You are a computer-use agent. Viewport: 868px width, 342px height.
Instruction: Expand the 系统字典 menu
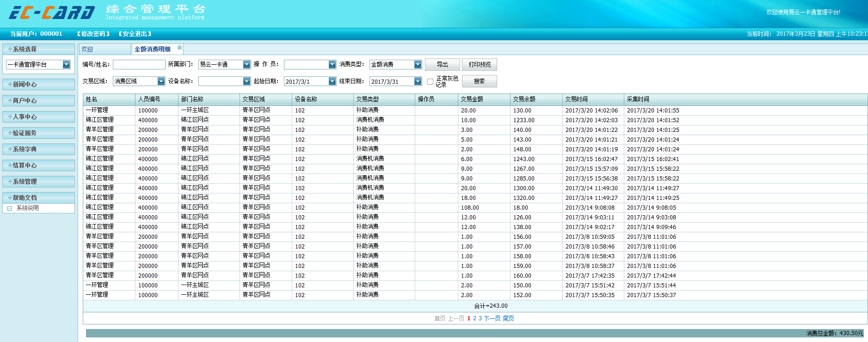(38, 149)
